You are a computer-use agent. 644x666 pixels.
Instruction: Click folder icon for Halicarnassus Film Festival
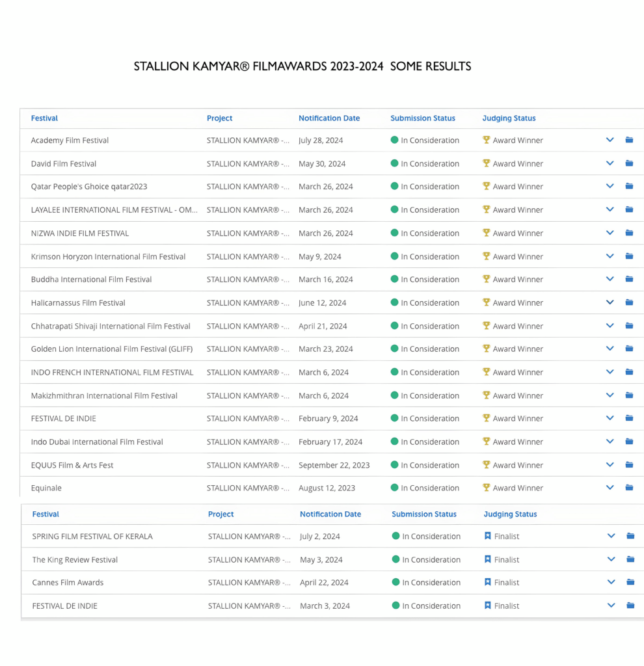click(629, 302)
